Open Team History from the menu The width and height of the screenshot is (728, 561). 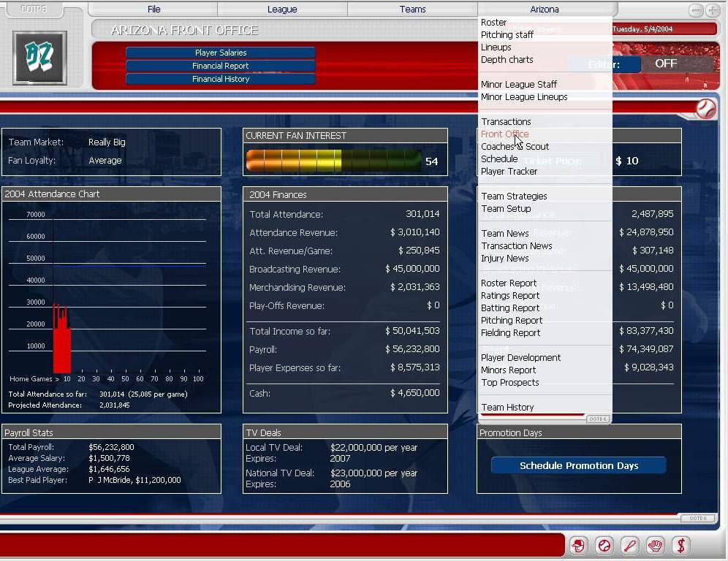(507, 408)
